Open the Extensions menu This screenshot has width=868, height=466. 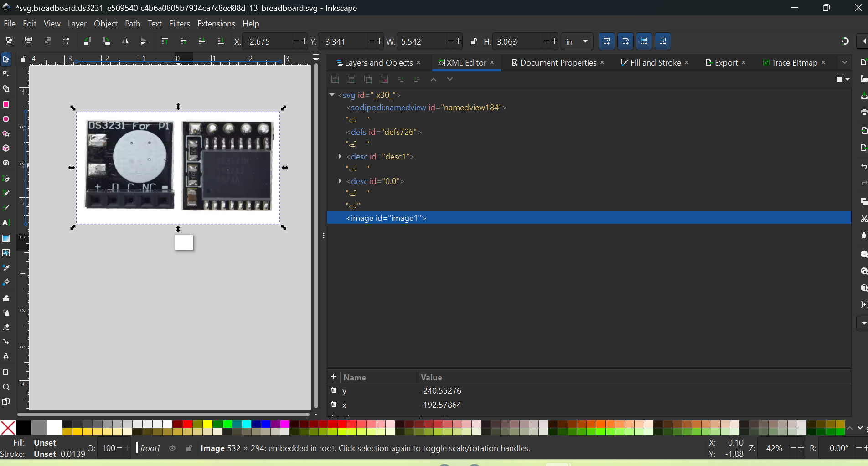pyautogui.click(x=216, y=24)
